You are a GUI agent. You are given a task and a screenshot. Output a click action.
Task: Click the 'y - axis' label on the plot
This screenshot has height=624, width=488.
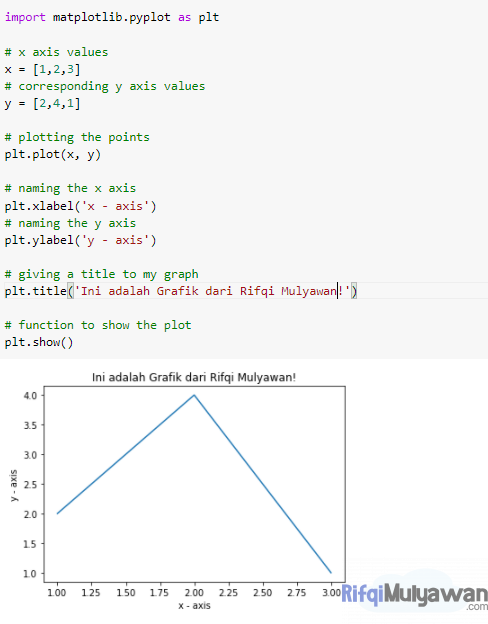[14, 486]
